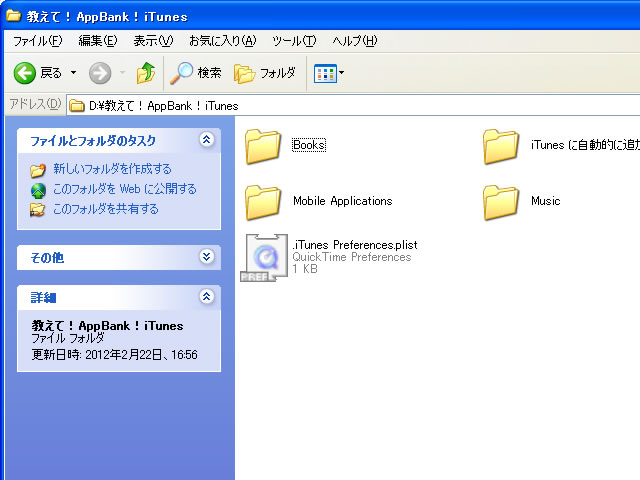Open the ヘルプ(H) menu

click(x=355, y=41)
